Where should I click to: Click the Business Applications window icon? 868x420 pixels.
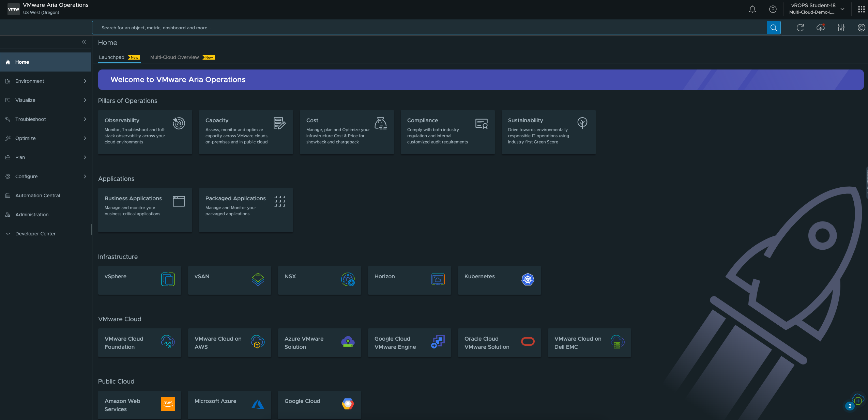179,201
